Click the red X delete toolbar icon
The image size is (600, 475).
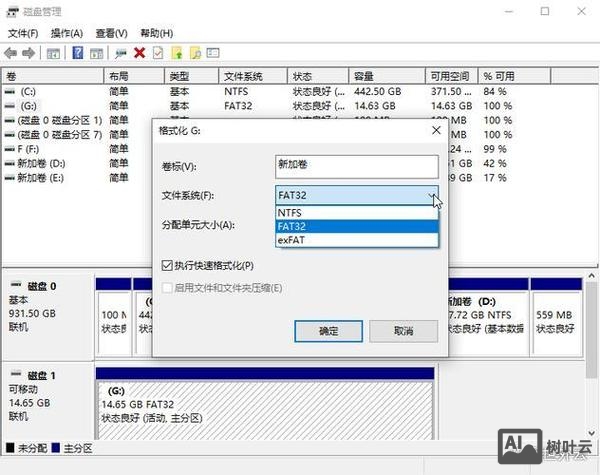point(140,53)
